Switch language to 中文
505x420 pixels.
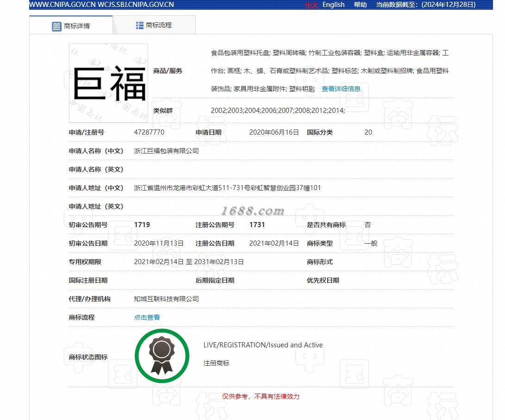(x=311, y=5)
